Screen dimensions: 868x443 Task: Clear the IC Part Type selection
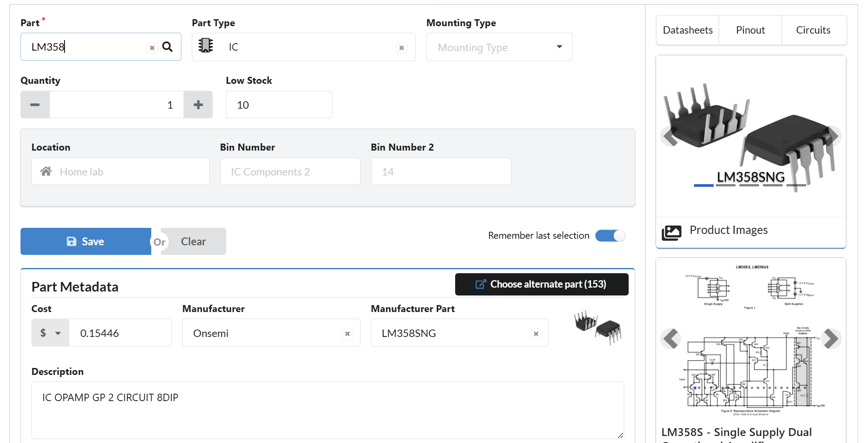click(402, 48)
